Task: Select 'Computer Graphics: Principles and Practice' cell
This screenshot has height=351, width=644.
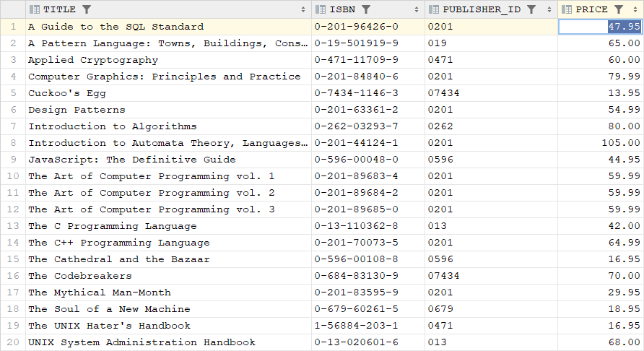Action: coord(168,77)
